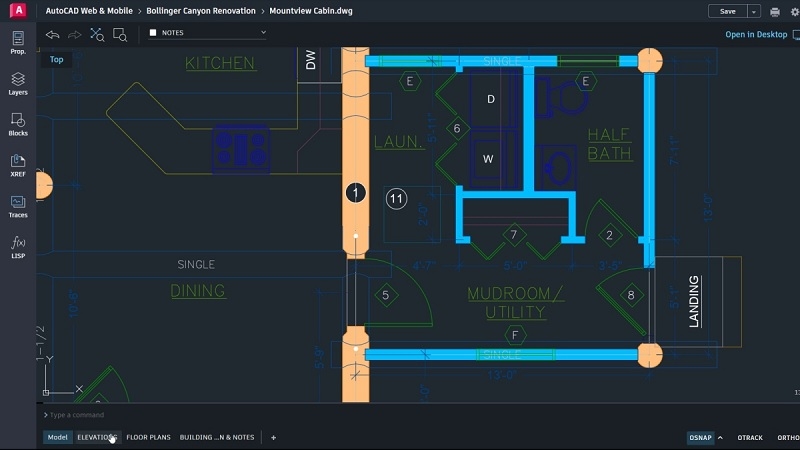Select the black circle marker 1

[x=356, y=193]
